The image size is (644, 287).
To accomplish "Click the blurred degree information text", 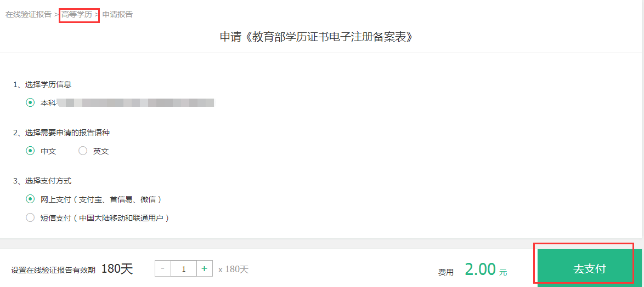I will point(135,102).
